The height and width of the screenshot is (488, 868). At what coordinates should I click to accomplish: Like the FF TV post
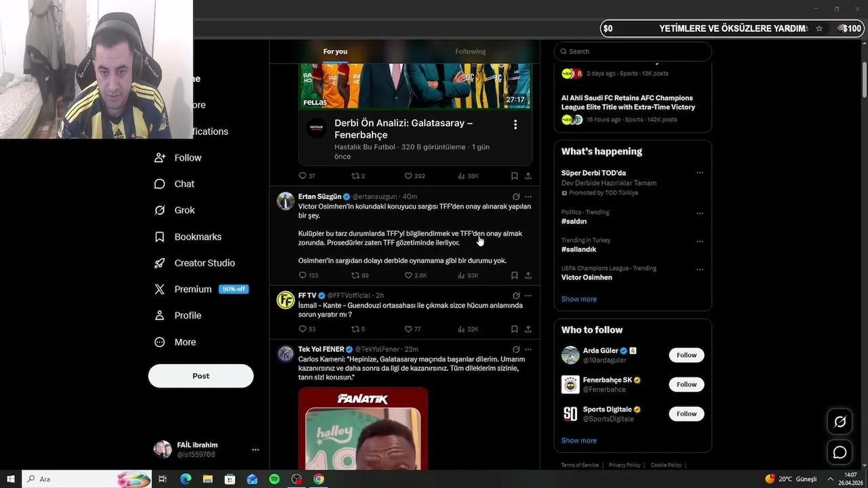point(412,329)
